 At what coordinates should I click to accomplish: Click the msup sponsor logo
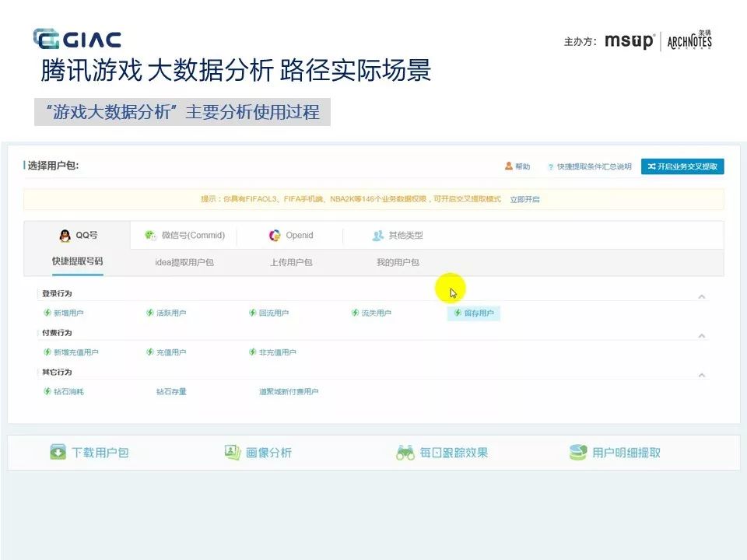pos(630,41)
